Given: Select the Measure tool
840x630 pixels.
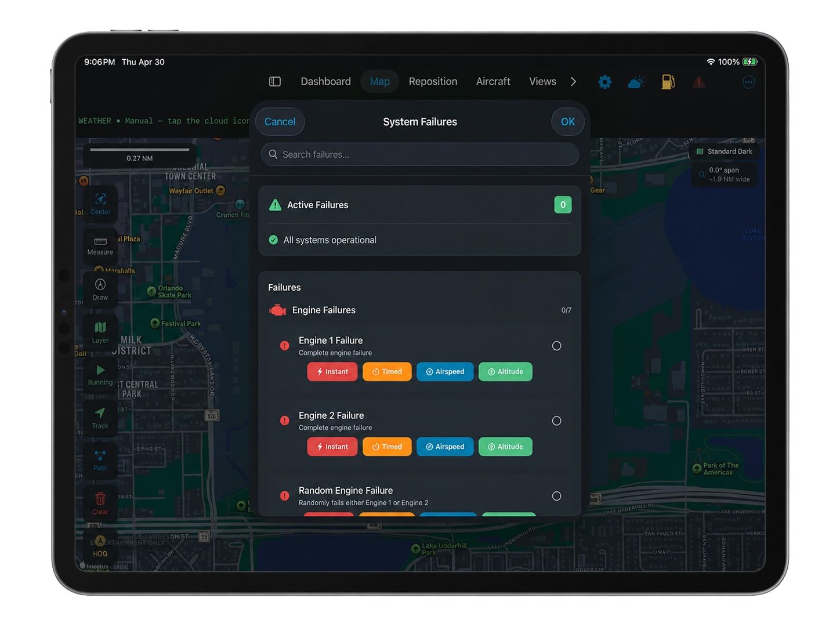Looking at the screenshot, I should [x=100, y=247].
